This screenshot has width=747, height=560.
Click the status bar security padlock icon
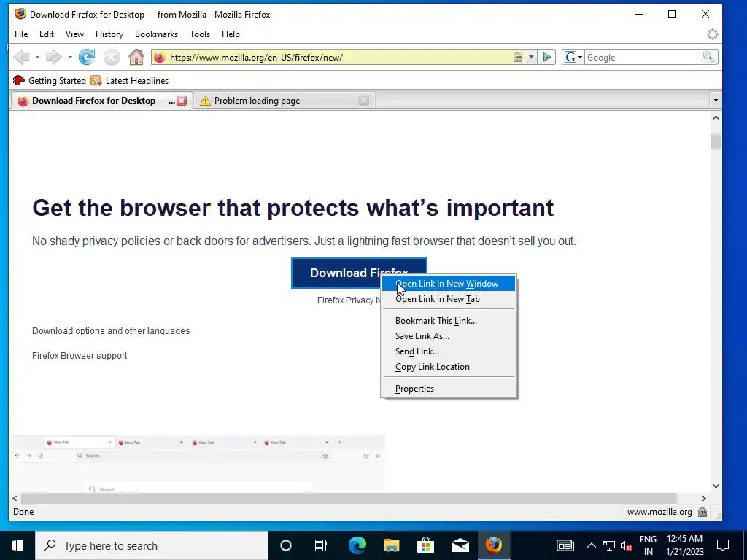pos(703,512)
